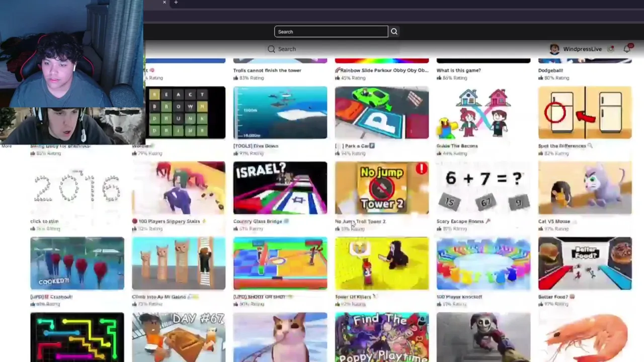Open the neon line puzzle thumbnail
The image size is (644, 362).
point(77,337)
